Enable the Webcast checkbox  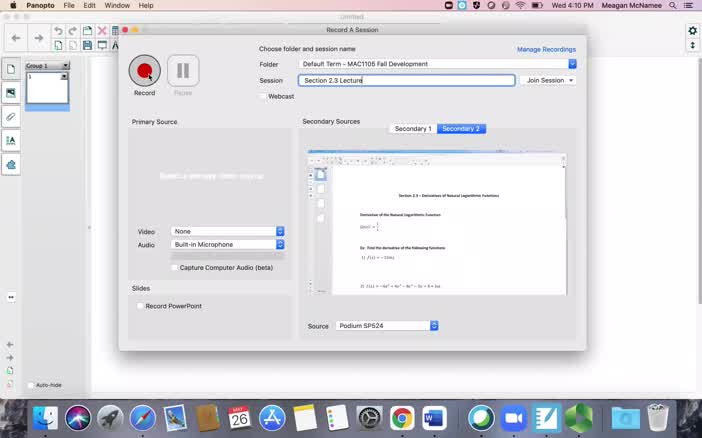[x=263, y=96]
